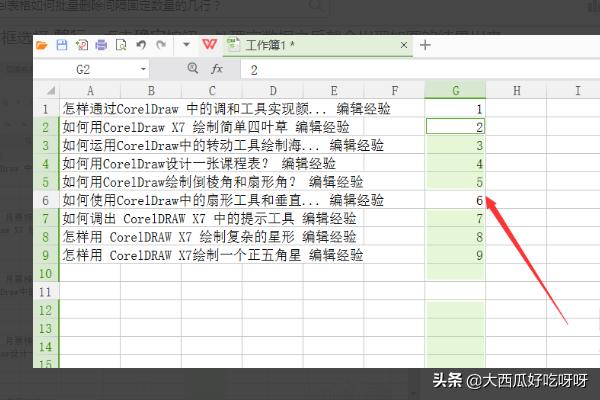This screenshot has height=400, width=600.
Task: Click cell G8 containing 8
Action: pyautogui.click(x=455, y=237)
